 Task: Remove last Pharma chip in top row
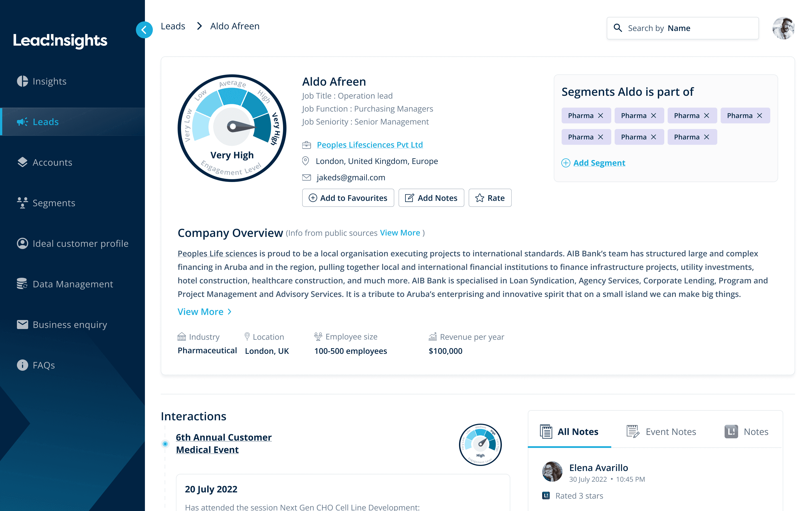coord(759,115)
